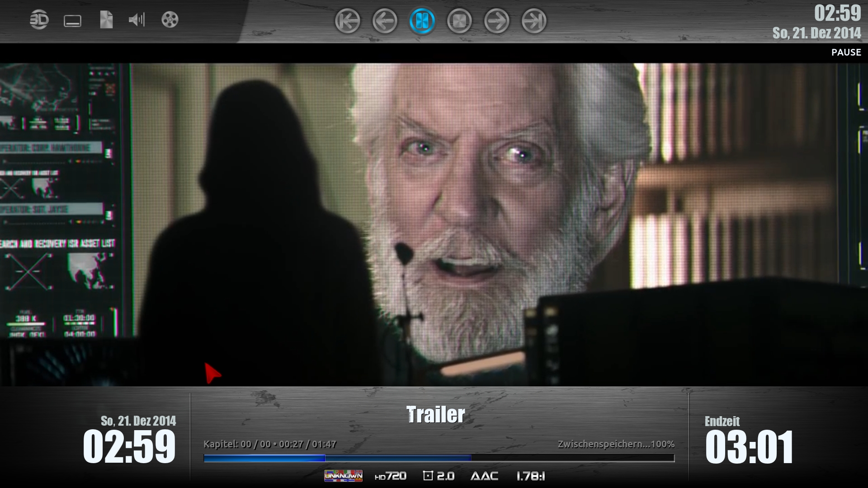Click the PAUSE status label

tap(846, 52)
